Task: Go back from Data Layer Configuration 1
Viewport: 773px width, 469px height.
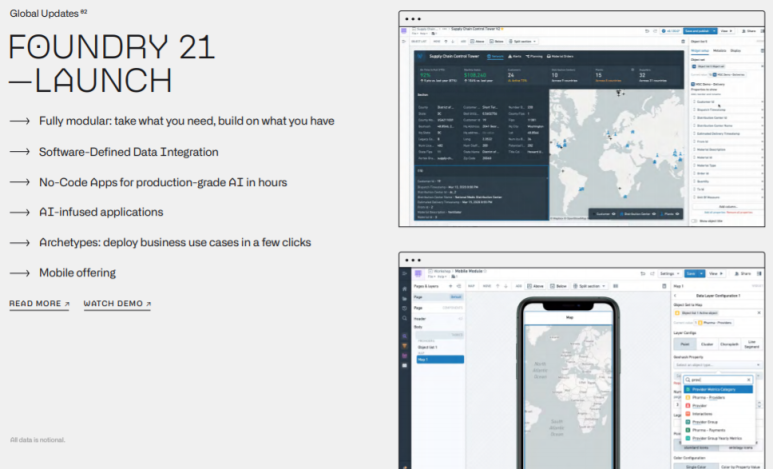Action: pos(675,295)
